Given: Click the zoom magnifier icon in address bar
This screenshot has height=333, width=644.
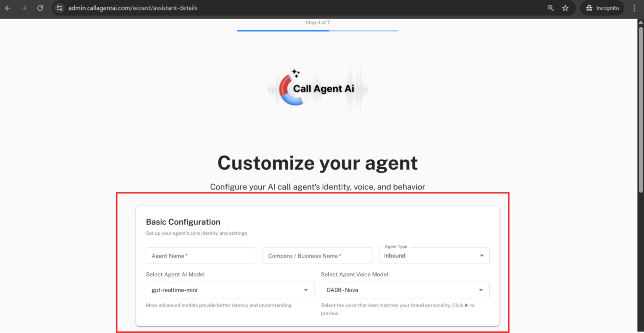Looking at the screenshot, I should 550,8.
